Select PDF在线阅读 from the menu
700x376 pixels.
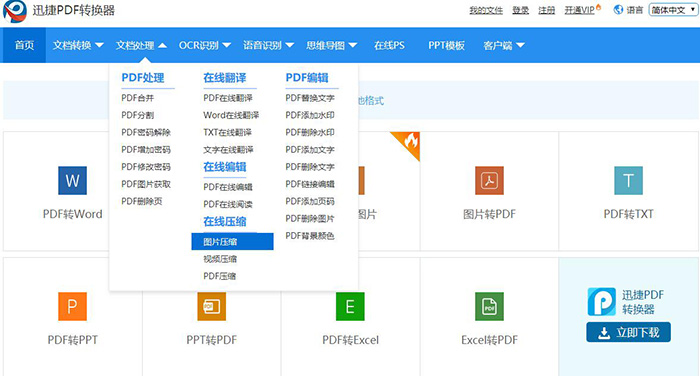coord(228,205)
